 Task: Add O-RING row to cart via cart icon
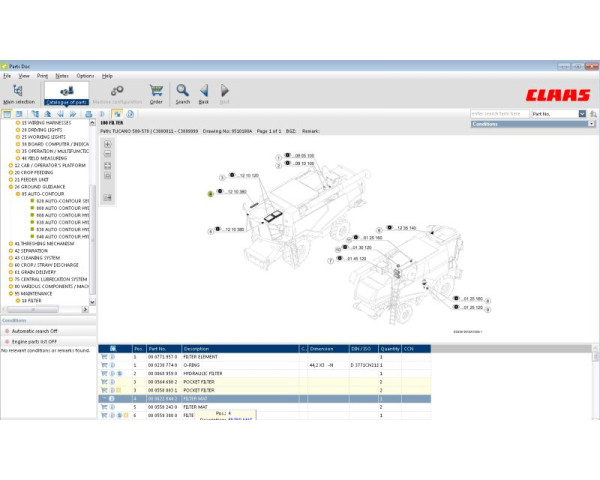tap(103, 364)
